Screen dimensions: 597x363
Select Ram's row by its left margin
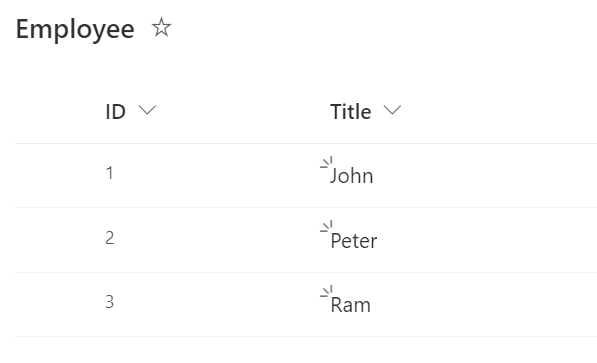coord(57,304)
